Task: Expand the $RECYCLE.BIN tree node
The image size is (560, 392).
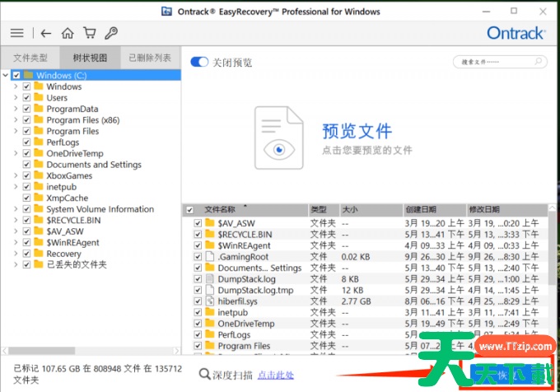Action: 16,220
